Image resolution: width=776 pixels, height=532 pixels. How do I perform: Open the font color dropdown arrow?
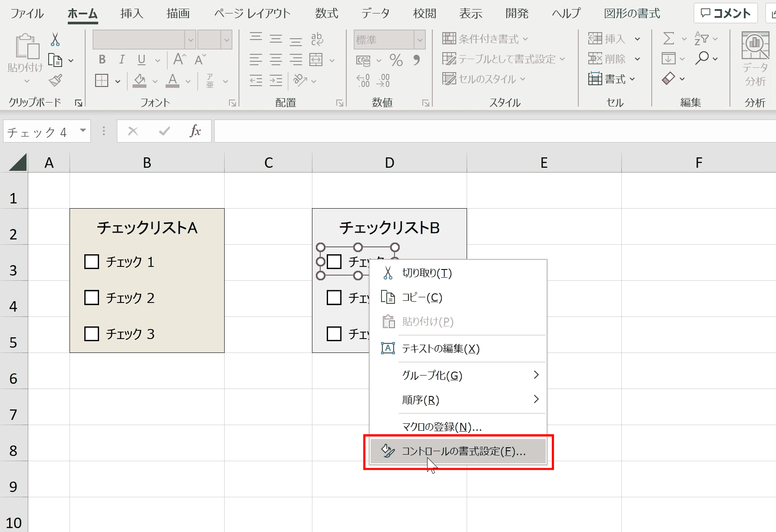188,81
